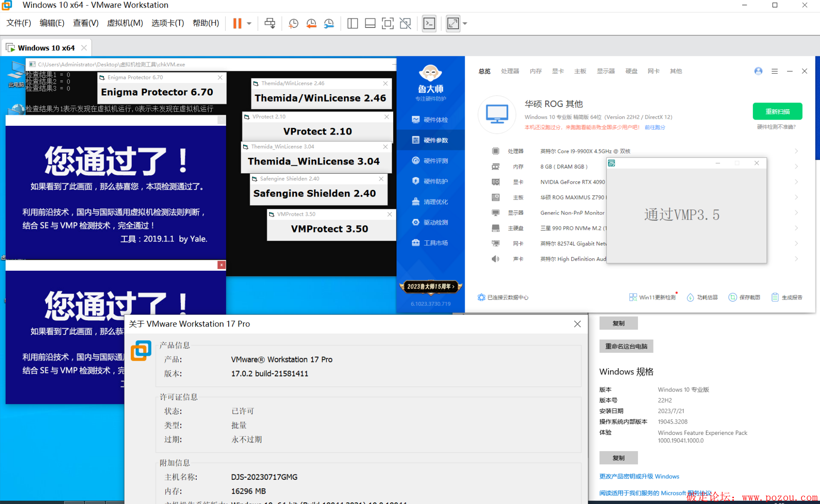
Task: Close the Windows 10 x64 tab
Action: [x=84, y=48]
